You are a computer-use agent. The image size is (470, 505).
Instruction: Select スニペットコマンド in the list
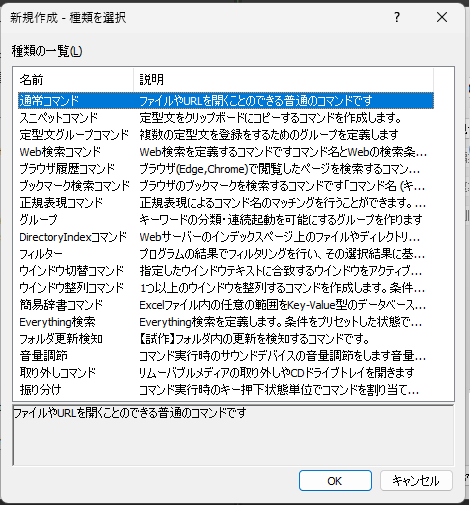click(226, 118)
